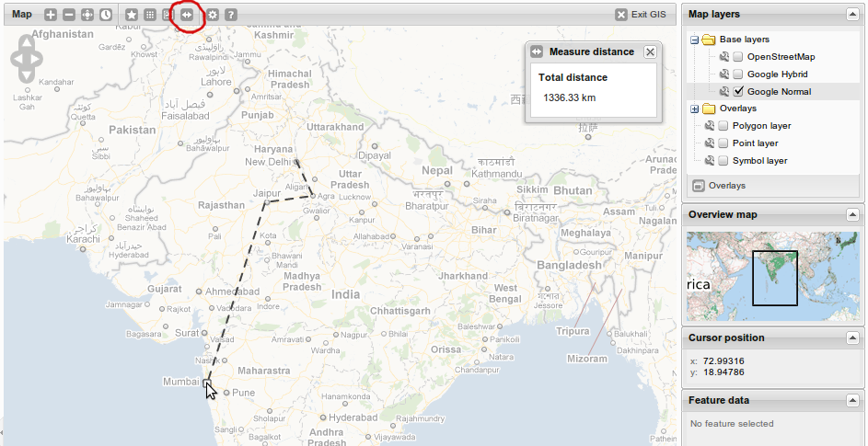Show the Polygon layer via checkbox

tap(723, 126)
